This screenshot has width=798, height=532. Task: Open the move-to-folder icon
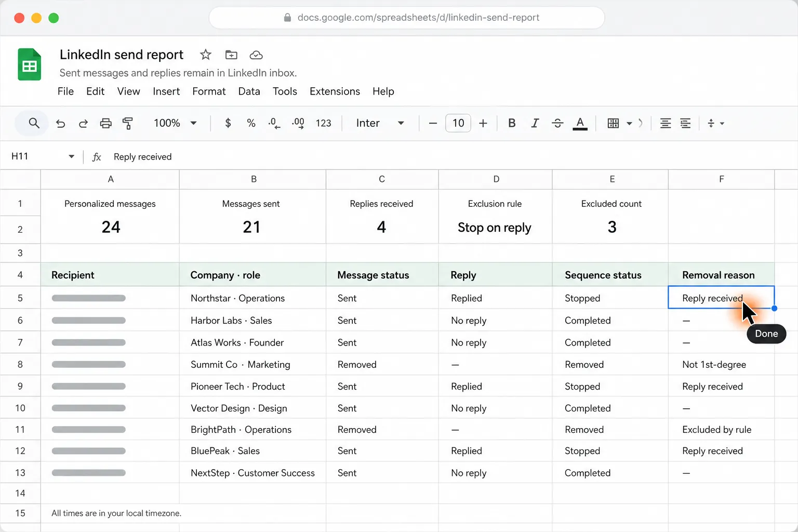point(231,55)
